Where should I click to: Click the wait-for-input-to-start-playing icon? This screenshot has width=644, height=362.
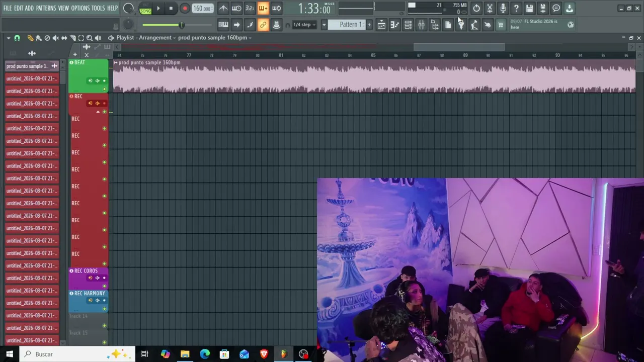236,8
